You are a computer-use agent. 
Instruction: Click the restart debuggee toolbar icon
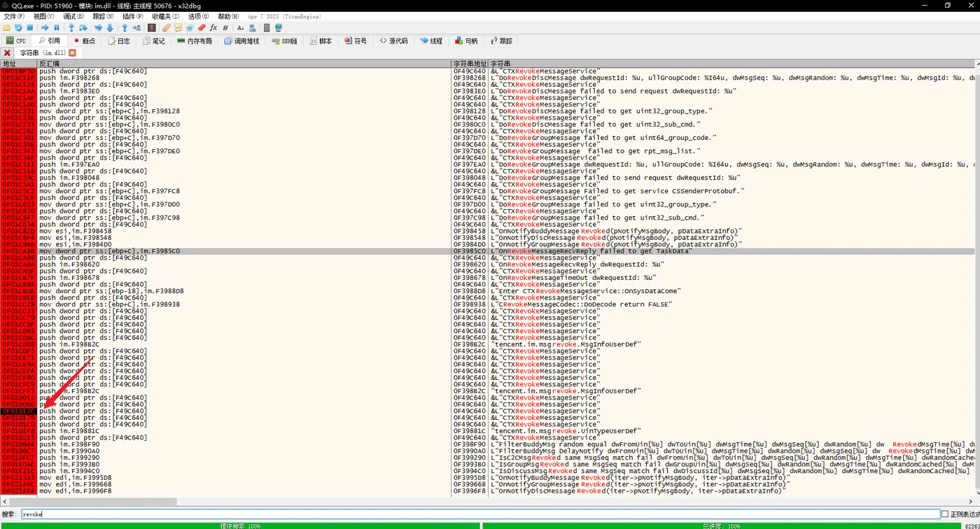pos(18,28)
